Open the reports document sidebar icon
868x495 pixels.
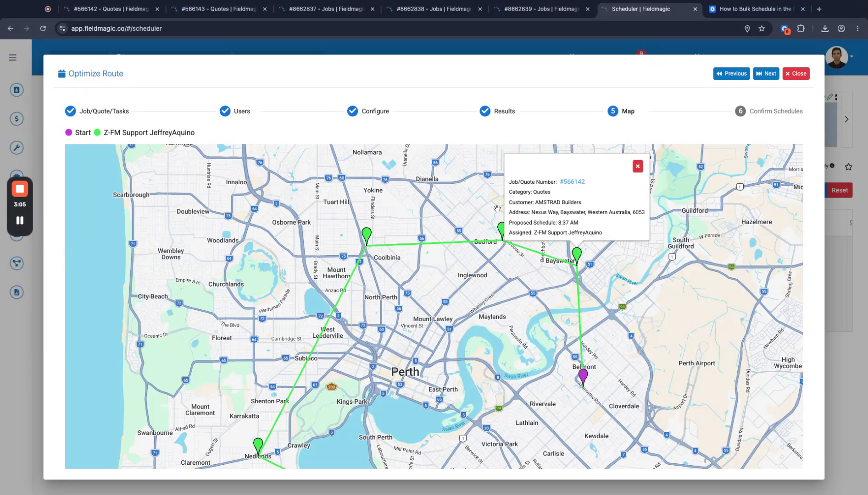(x=17, y=292)
